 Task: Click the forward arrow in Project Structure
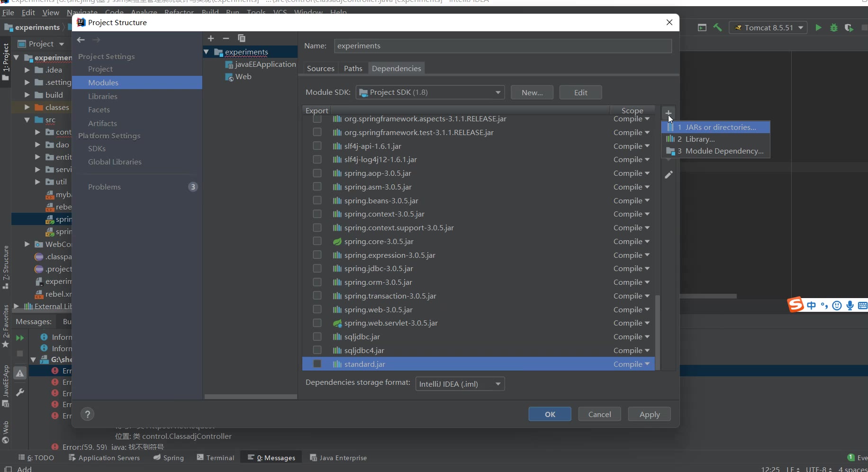tap(96, 40)
